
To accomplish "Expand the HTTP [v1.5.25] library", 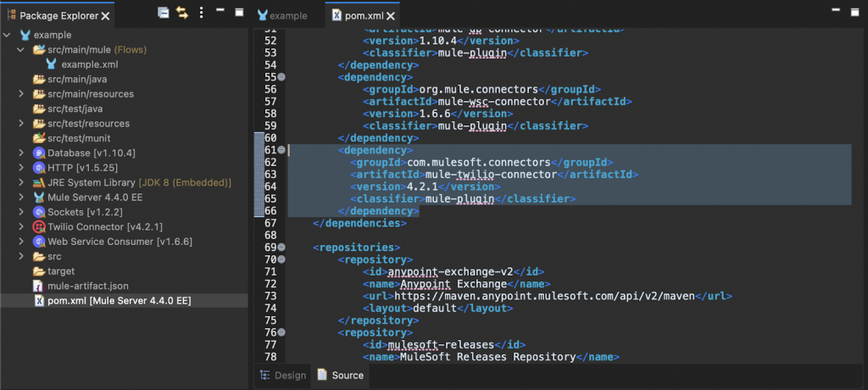I will pos(21,168).
